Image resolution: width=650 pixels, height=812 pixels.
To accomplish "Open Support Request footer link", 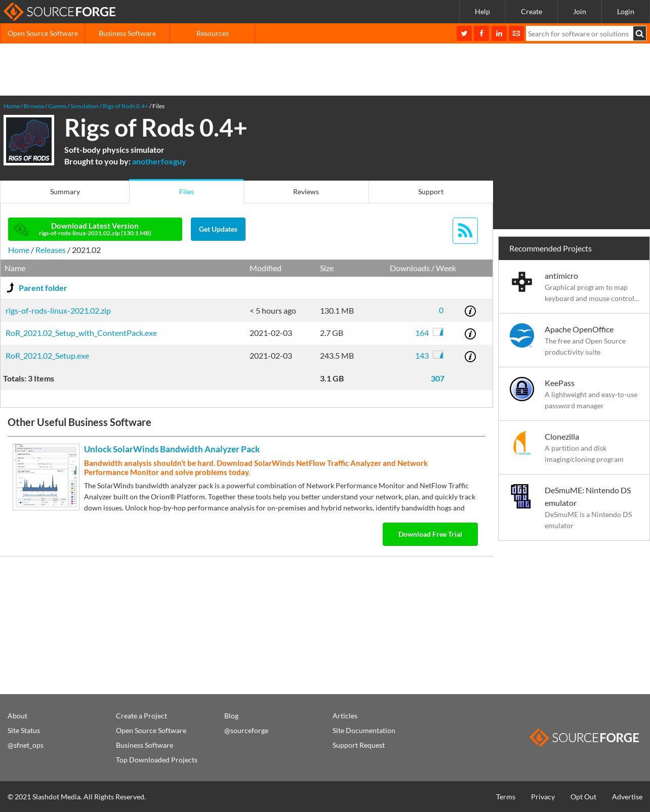I will (358, 745).
